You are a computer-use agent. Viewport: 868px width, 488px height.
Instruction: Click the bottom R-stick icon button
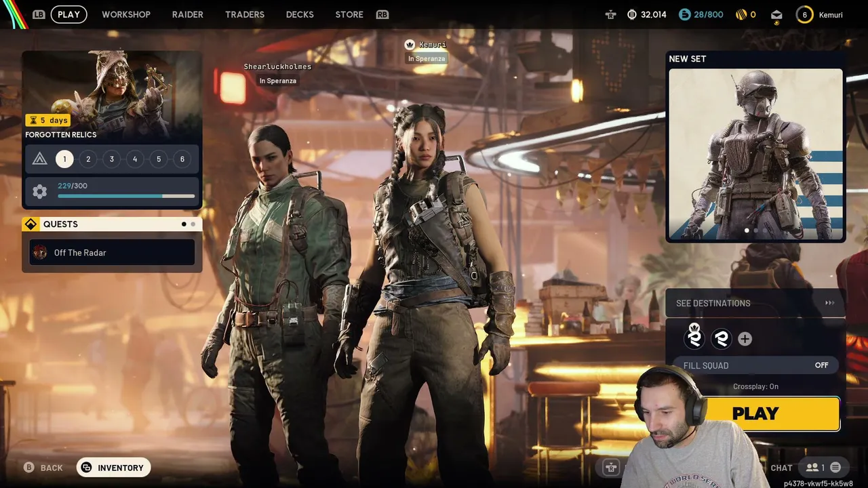611,467
